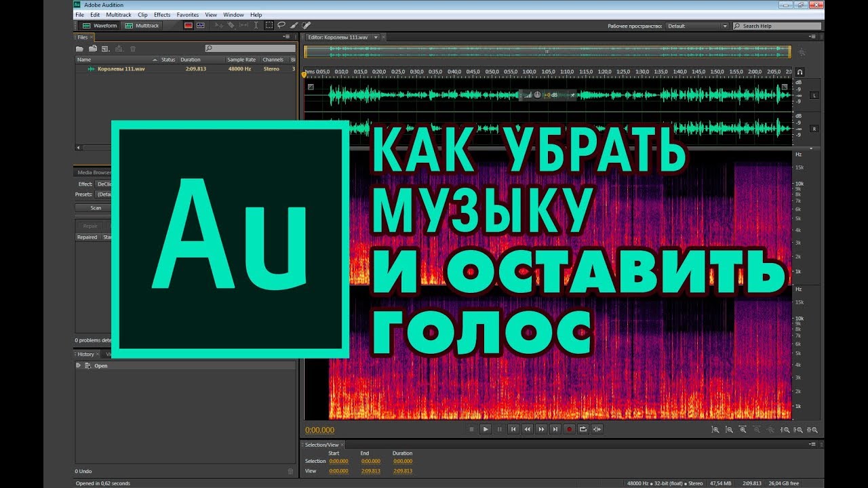Select the Lasso Selection tool
Image resolution: width=868 pixels, height=488 pixels.
[x=281, y=26]
